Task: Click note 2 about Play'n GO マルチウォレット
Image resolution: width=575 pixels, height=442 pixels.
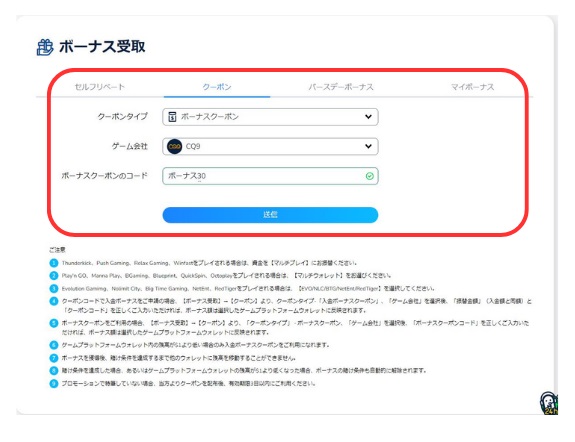Action: tap(226, 275)
